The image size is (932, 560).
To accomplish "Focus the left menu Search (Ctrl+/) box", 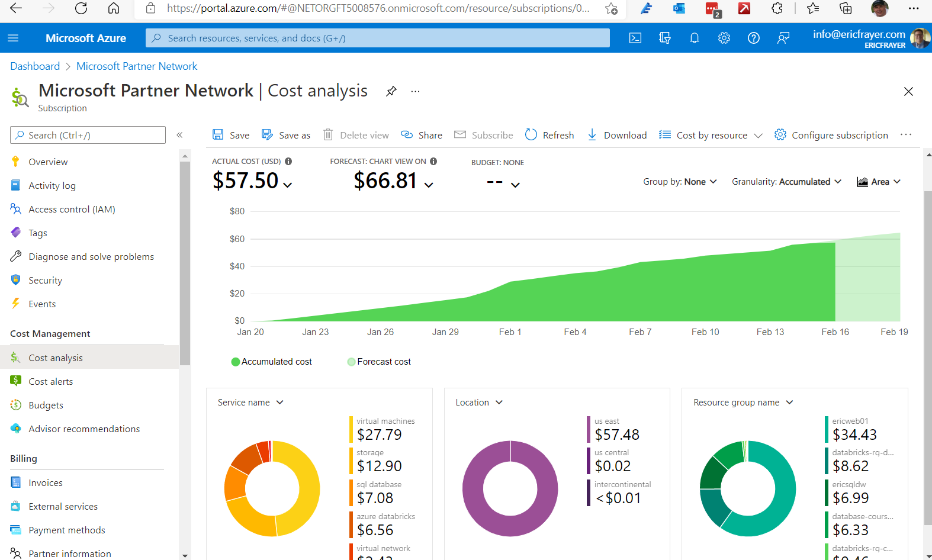I will pyautogui.click(x=88, y=135).
